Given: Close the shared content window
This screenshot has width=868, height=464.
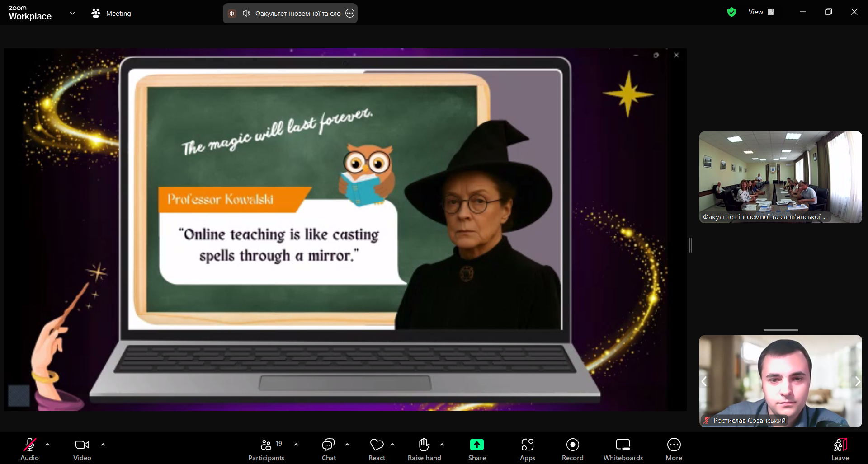Looking at the screenshot, I should (x=676, y=55).
